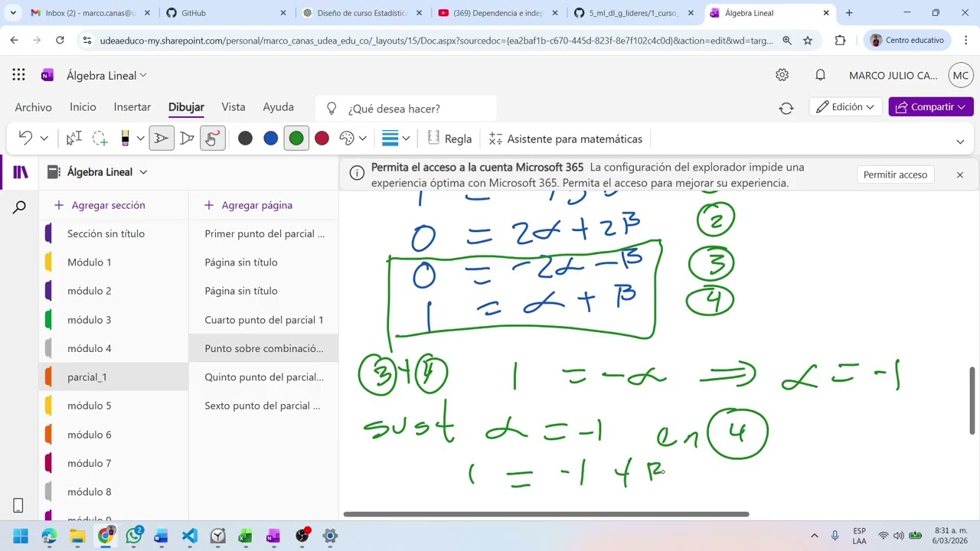Click Permitir acceso button
The image size is (980, 551).
point(895,174)
